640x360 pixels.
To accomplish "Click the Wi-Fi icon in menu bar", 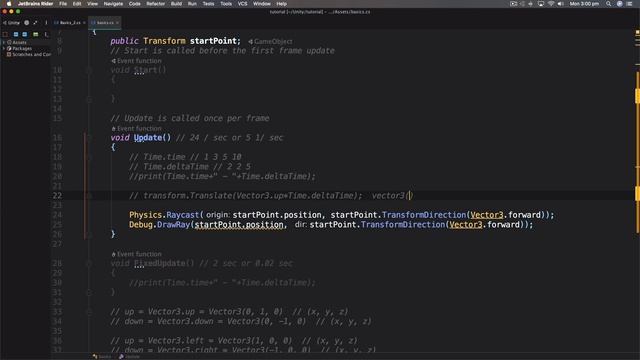I will pos(551,4).
